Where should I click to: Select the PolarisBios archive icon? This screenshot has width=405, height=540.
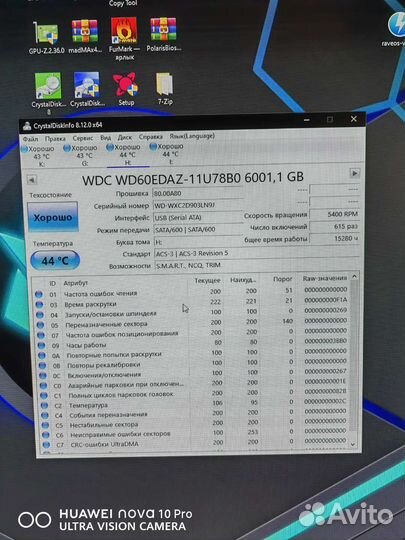(x=163, y=35)
